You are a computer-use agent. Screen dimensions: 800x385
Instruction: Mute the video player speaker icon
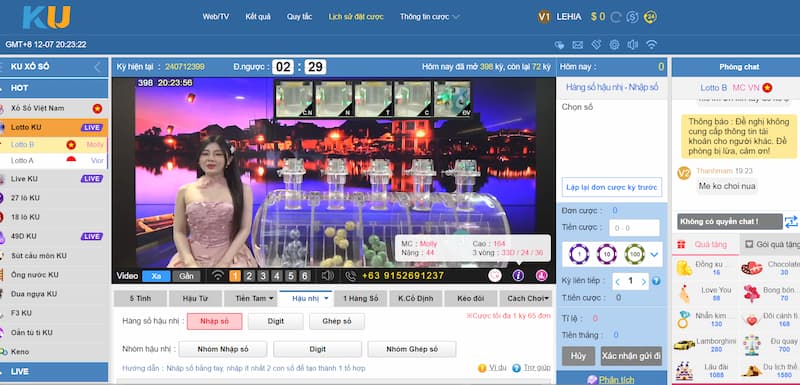[328, 276]
